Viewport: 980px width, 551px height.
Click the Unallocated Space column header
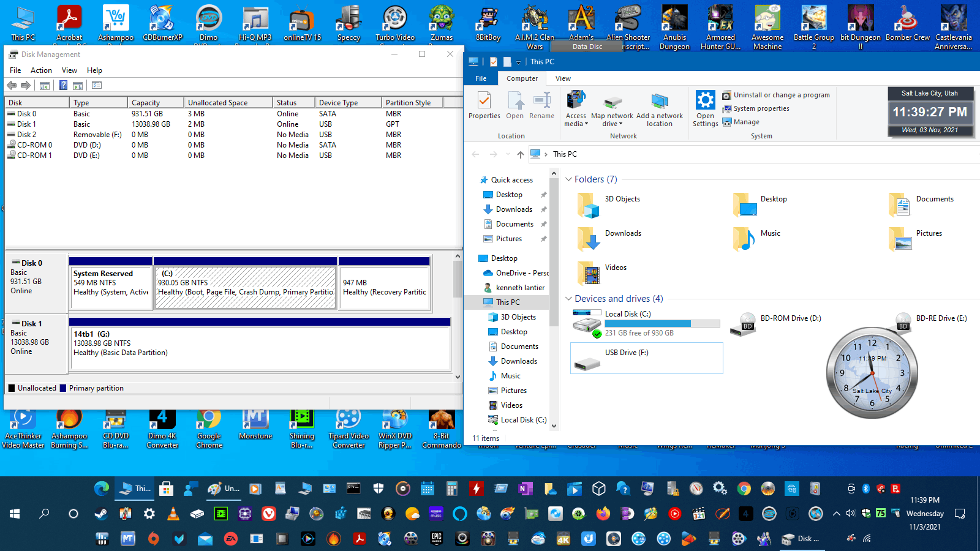[x=228, y=103]
